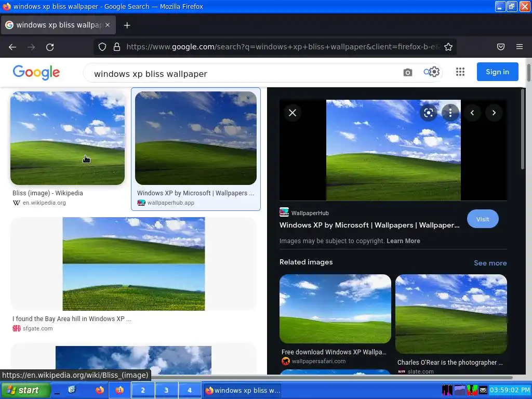
Task: Click the large preview image
Action: click(393, 150)
